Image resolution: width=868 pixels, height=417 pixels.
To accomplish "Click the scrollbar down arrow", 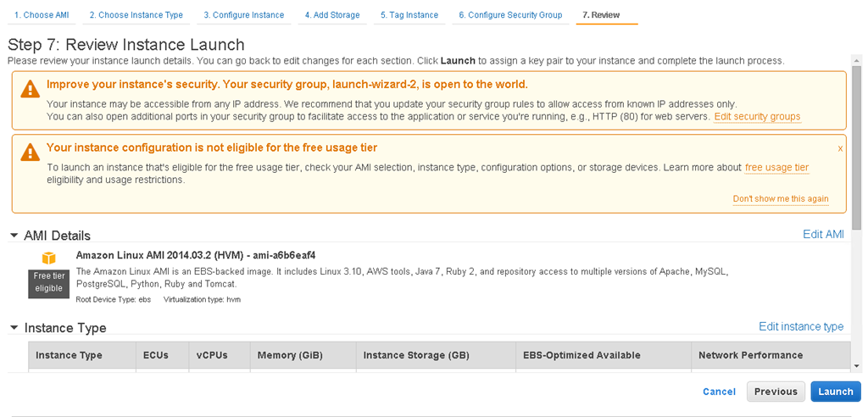I will point(856,366).
